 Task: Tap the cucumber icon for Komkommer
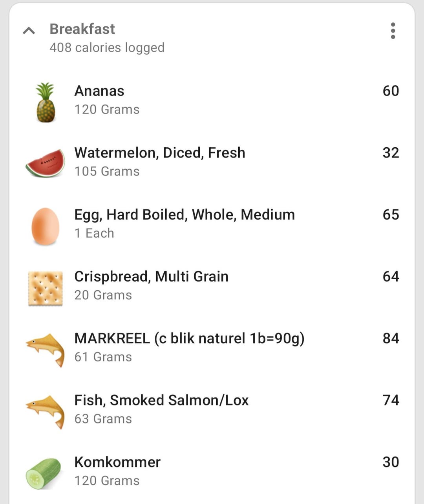pos(44,474)
